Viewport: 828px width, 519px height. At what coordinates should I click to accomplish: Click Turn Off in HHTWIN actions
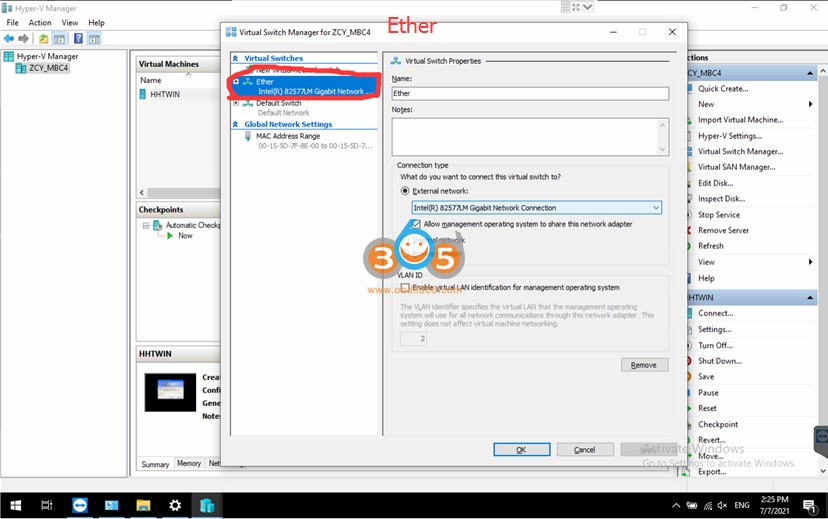pyautogui.click(x=715, y=345)
